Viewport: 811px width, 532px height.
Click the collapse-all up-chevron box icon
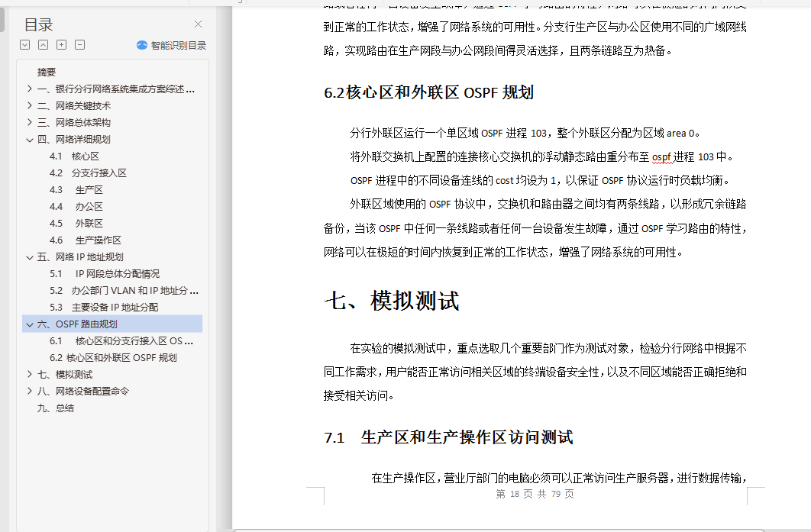[x=44, y=45]
